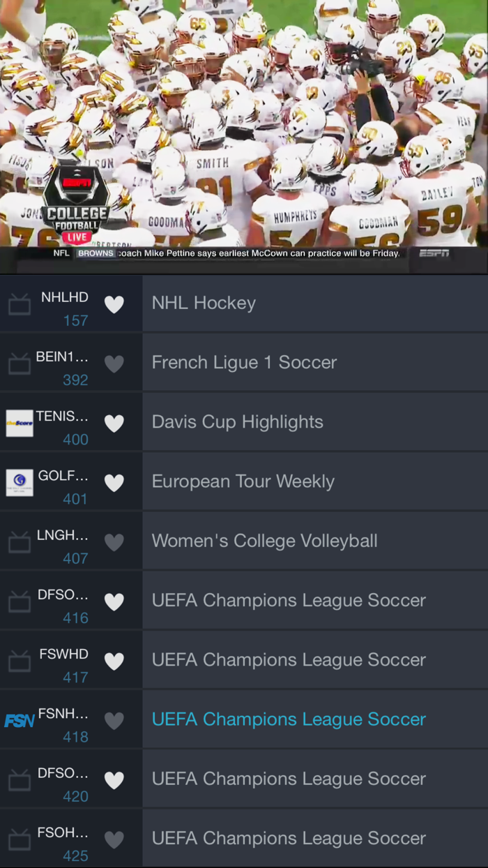Tap the live ESPN video playing above
This screenshot has height=868, width=488.
[x=244, y=126]
